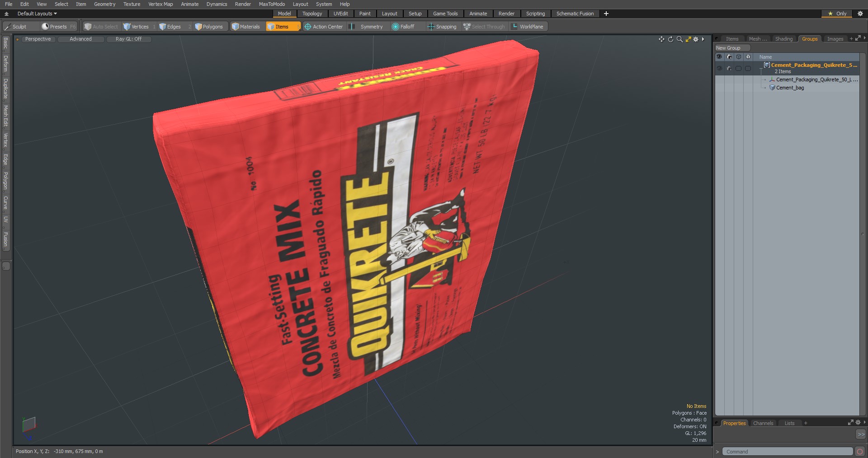
Task: Click the home arrow icon beside Default Layouts
Action: click(x=6, y=14)
